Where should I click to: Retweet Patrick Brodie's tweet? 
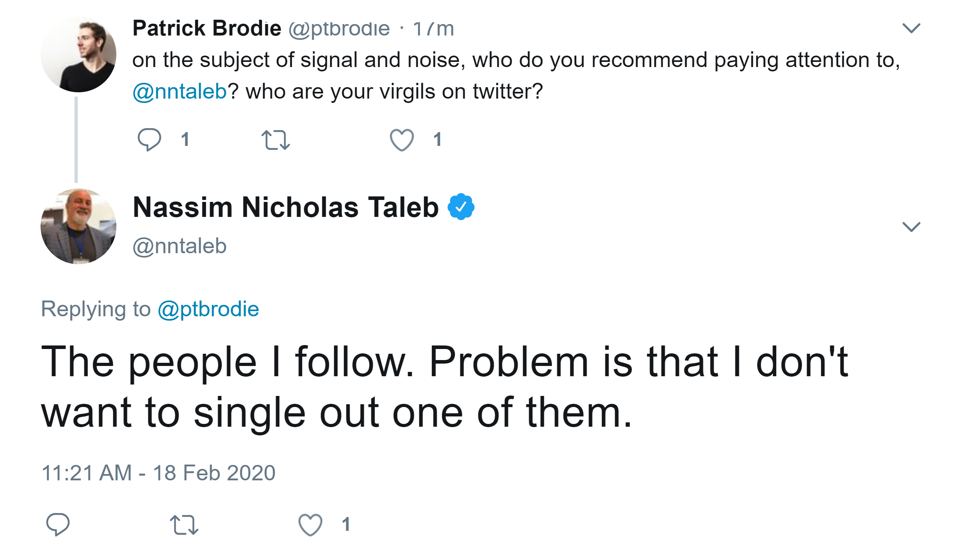276,140
